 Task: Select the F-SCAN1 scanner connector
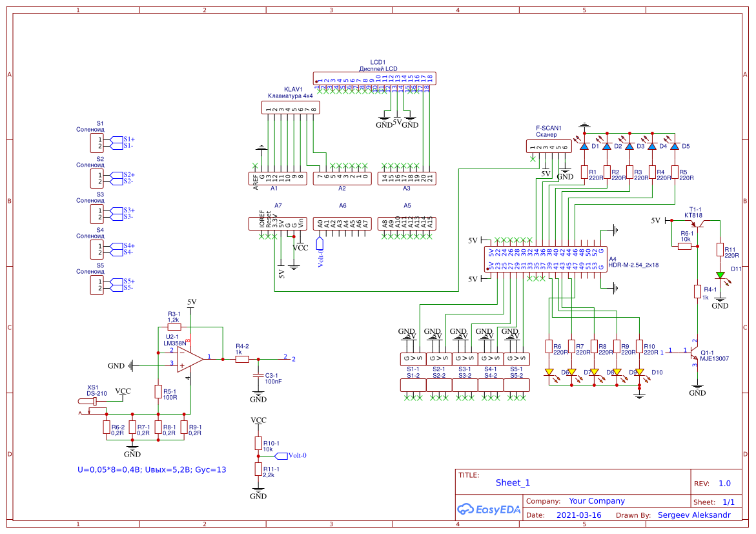coord(549,145)
